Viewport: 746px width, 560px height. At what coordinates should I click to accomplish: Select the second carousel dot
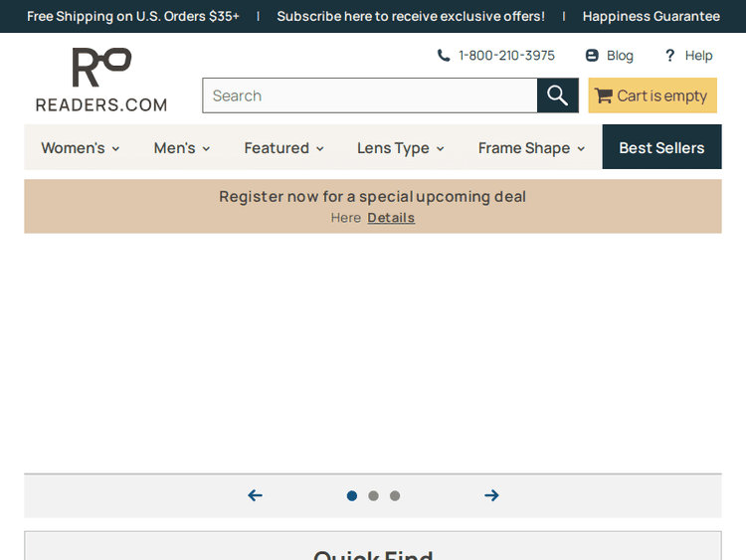[373, 495]
